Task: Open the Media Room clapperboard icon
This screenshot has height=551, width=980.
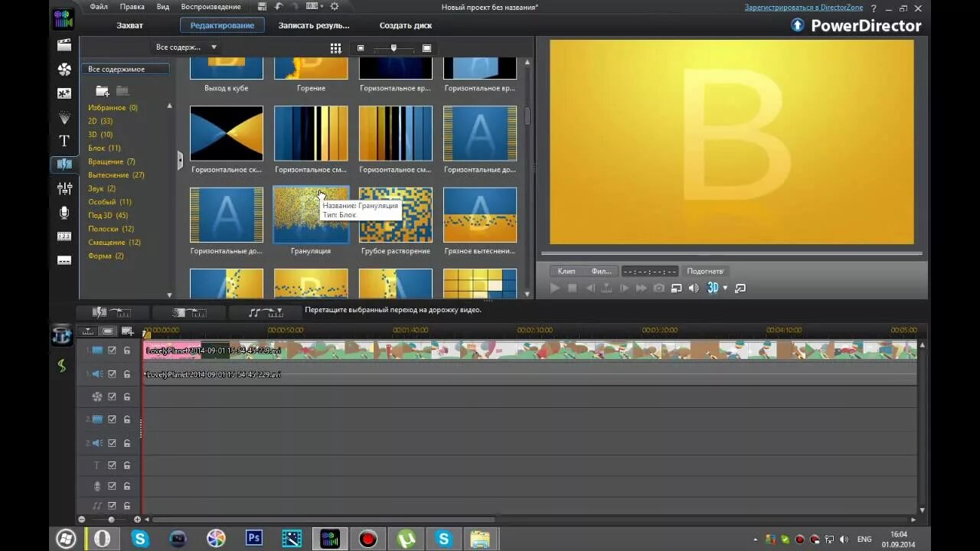Action: tap(64, 45)
